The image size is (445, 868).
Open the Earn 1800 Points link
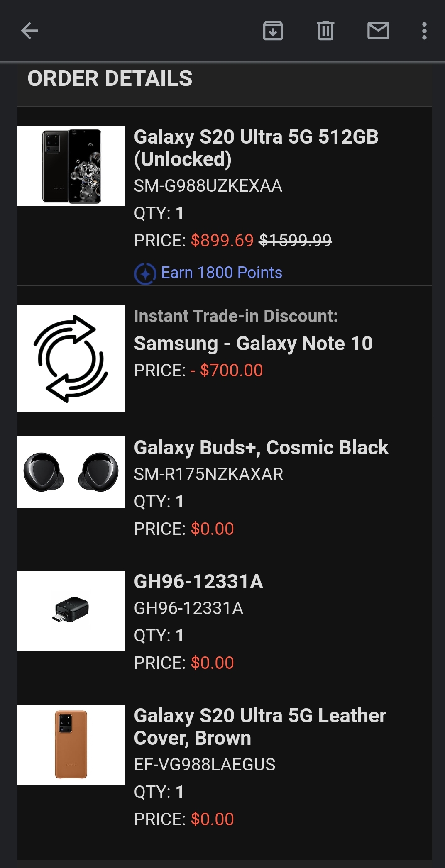pos(222,273)
